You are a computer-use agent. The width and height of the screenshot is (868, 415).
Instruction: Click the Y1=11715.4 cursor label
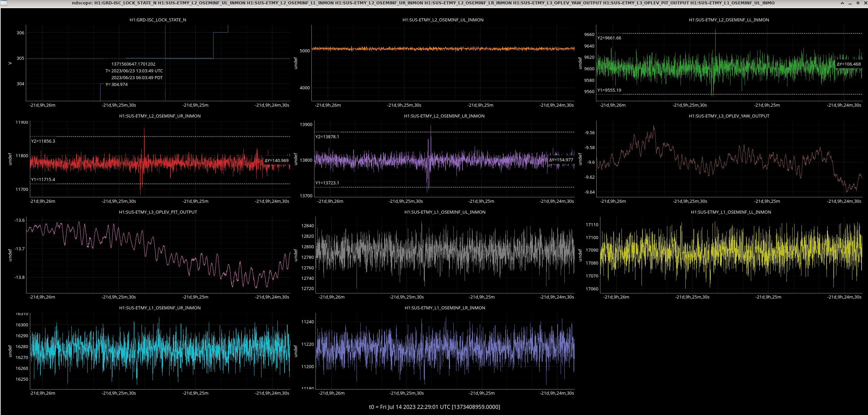tap(43, 180)
